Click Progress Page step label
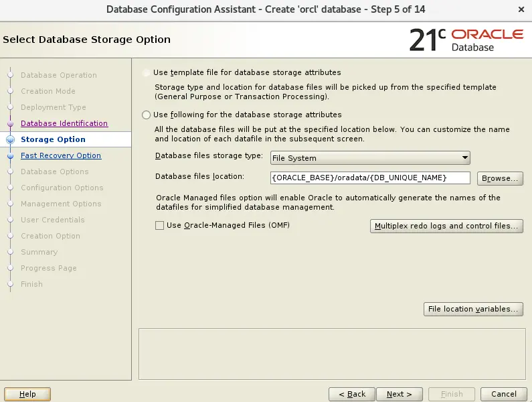 49,268
